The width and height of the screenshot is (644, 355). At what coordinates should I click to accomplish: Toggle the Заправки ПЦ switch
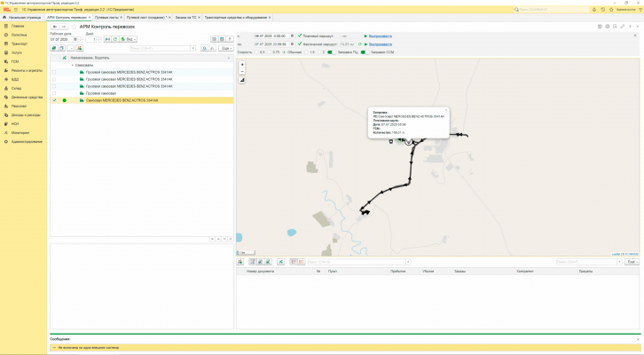pyautogui.click(x=331, y=52)
